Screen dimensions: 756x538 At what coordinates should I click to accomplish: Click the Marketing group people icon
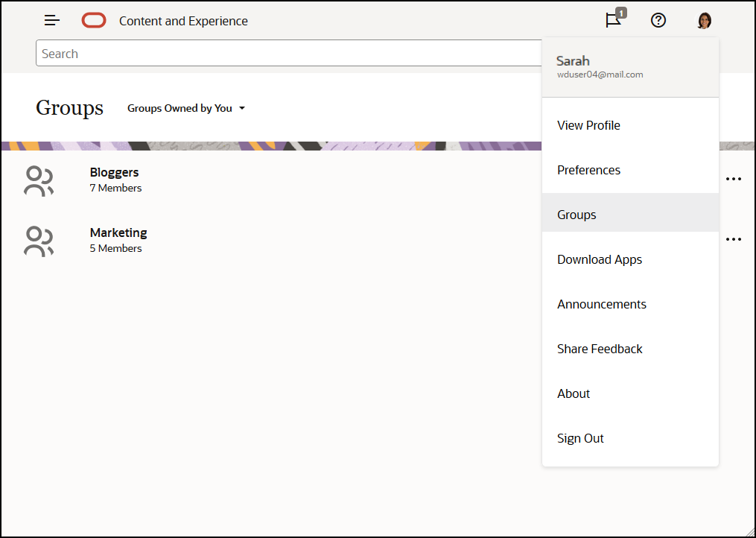pos(39,241)
